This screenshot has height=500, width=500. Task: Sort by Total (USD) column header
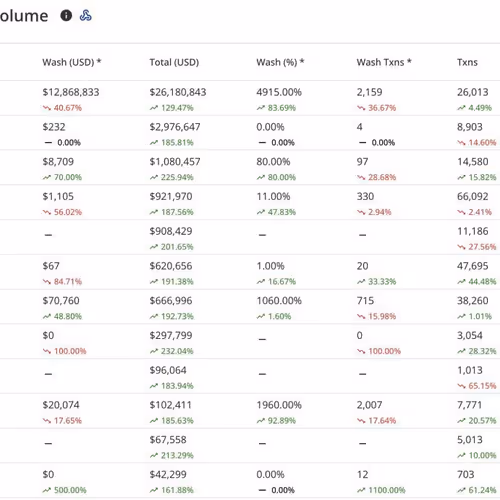point(174,62)
